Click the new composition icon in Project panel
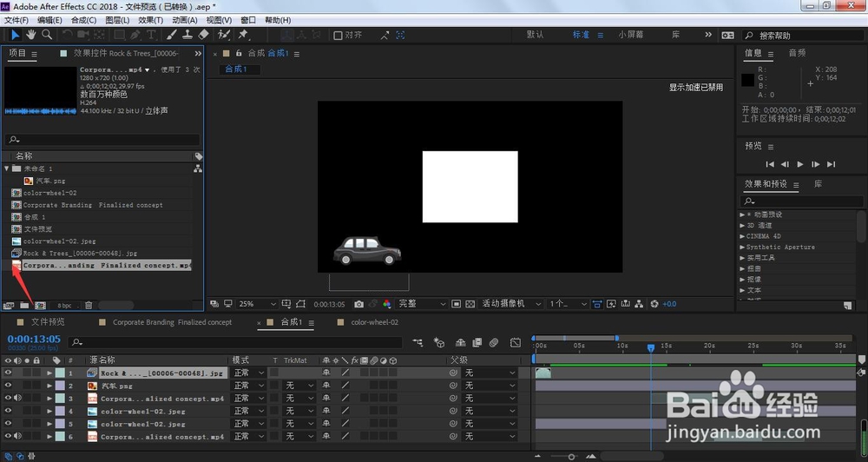The width and height of the screenshot is (868, 462). click(41, 305)
